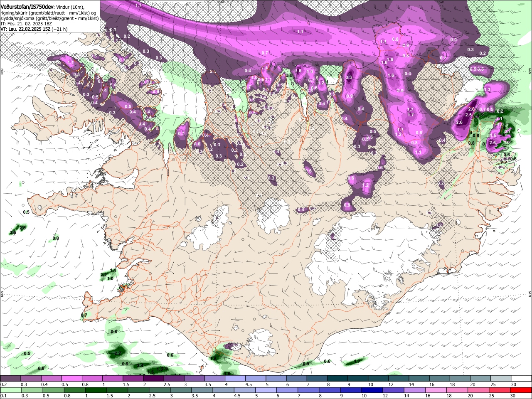Pick the dark teal snow-scale swatch between 8 and 9
The width and height of the screenshot is (532, 399).
click(x=337, y=379)
